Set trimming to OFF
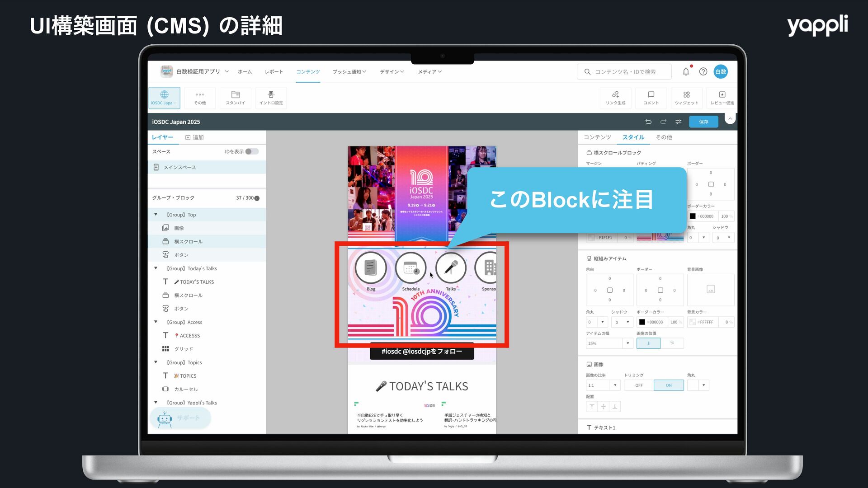 point(639,385)
